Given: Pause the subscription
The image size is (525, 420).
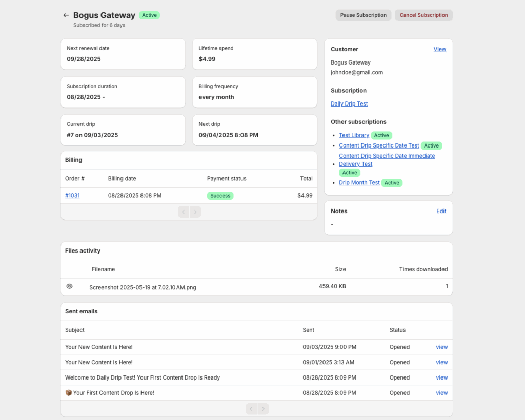Looking at the screenshot, I should (363, 15).
